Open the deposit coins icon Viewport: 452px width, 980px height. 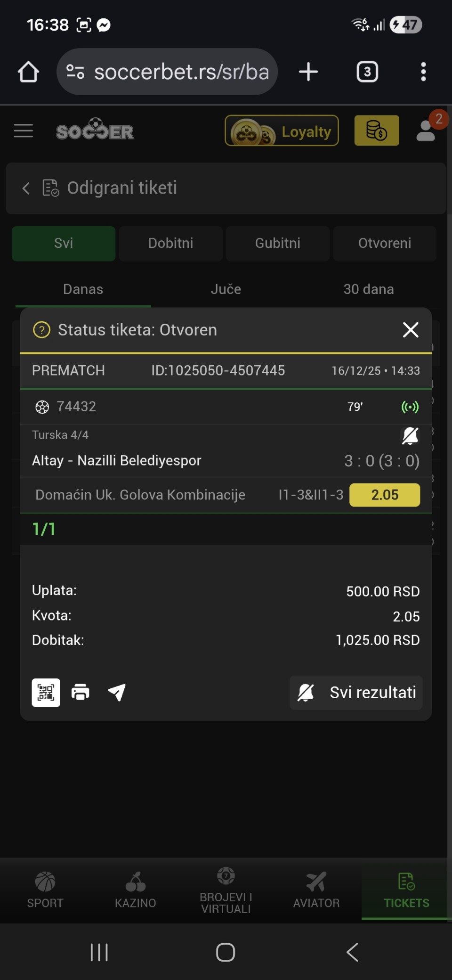tap(376, 131)
